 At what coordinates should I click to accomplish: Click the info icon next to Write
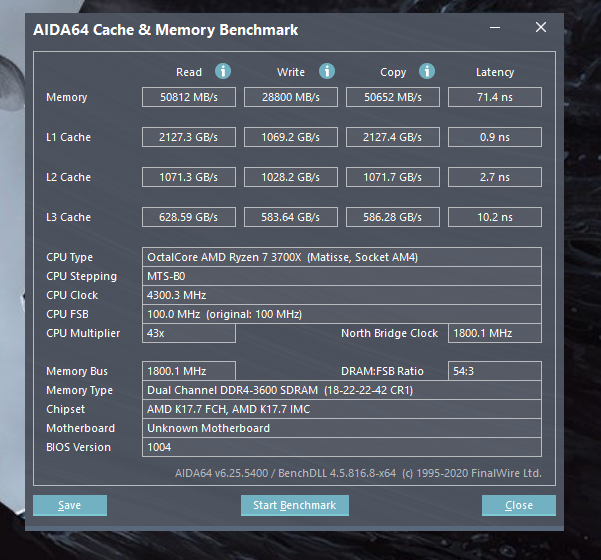pos(327,71)
